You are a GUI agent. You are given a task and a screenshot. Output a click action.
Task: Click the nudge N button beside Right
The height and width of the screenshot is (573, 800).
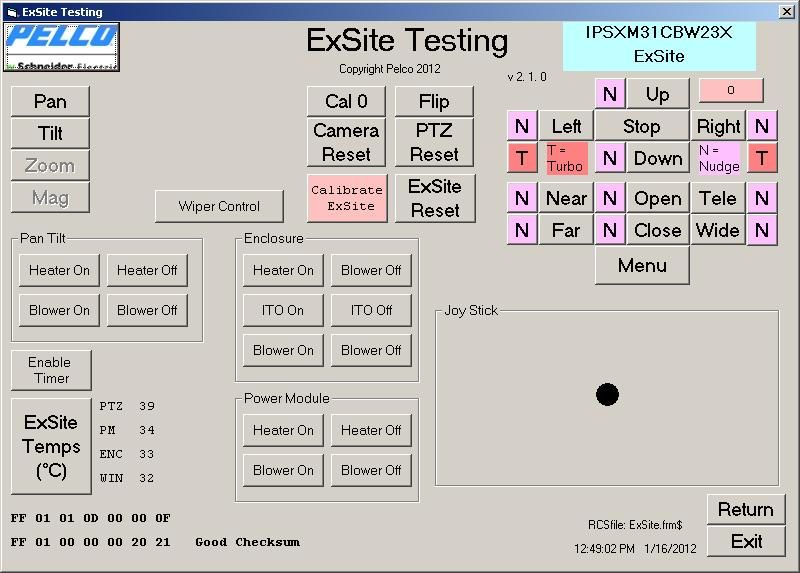coord(762,126)
